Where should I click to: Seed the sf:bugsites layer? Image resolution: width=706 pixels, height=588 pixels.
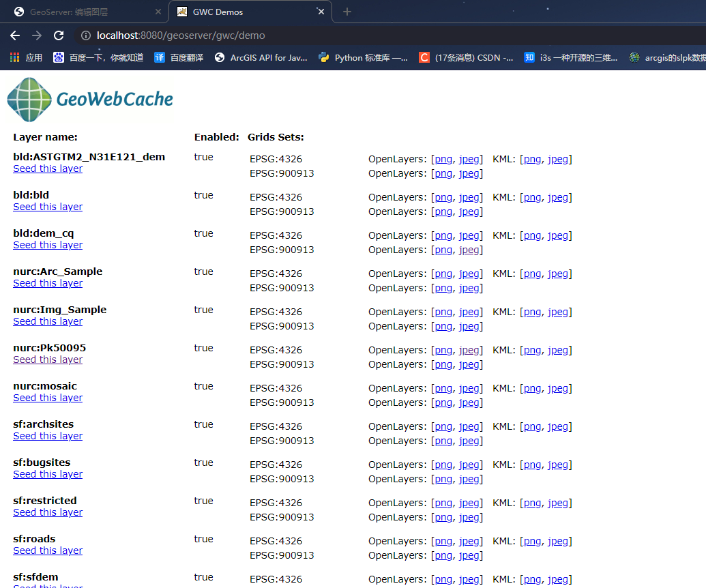[48, 475]
